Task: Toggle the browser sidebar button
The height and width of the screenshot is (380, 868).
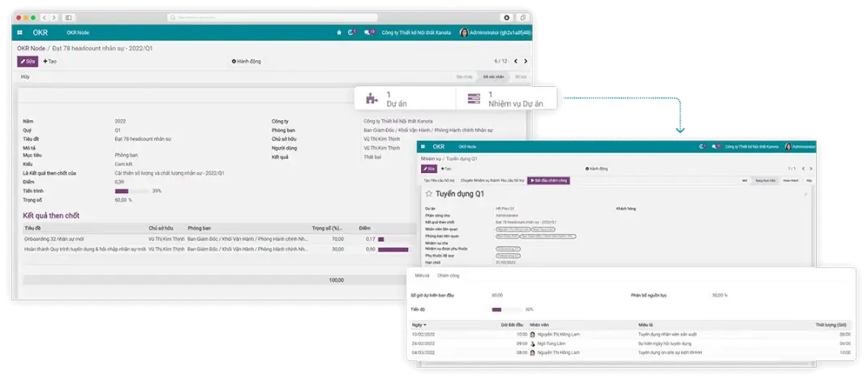Action: (68, 17)
